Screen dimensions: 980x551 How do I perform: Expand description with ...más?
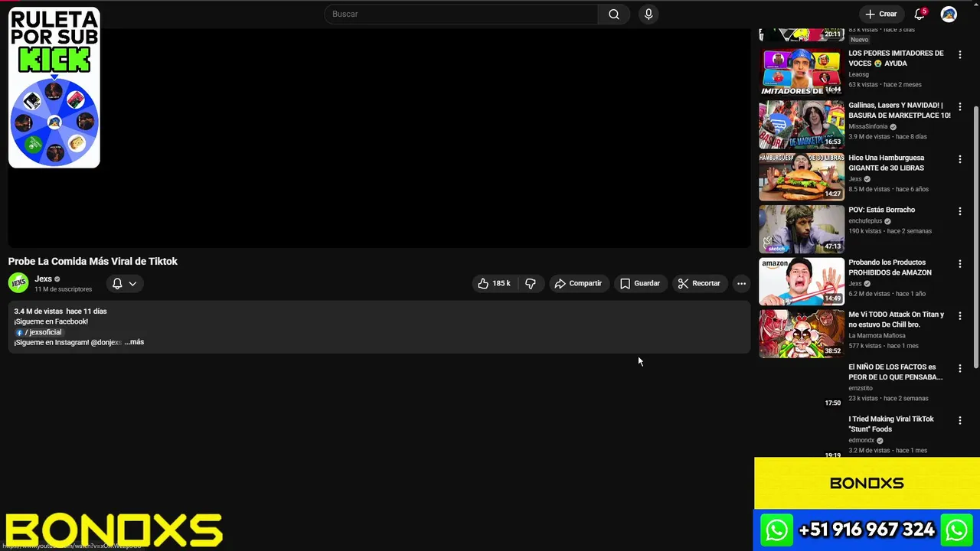click(x=134, y=342)
